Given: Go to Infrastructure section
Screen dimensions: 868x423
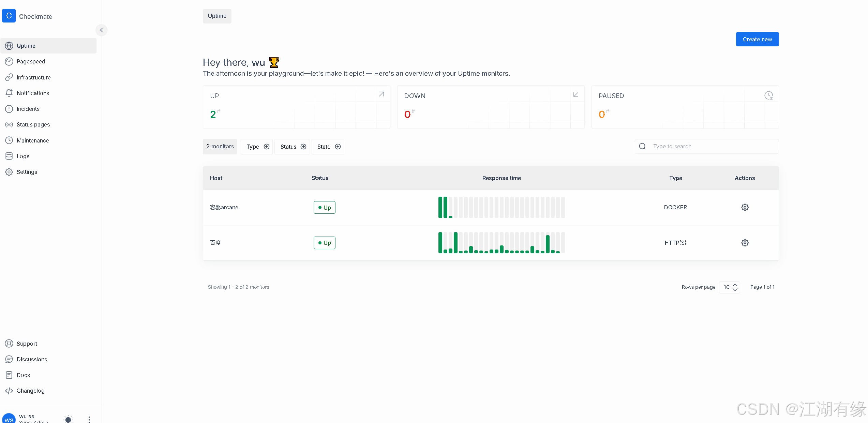Looking at the screenshot, I should click(x=33, y=77).
